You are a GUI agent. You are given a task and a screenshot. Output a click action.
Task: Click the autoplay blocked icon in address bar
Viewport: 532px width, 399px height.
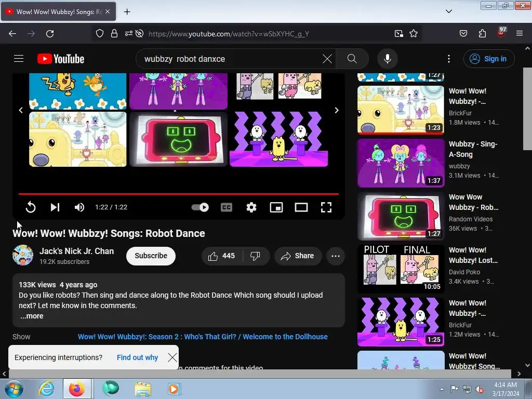(139, 34)
